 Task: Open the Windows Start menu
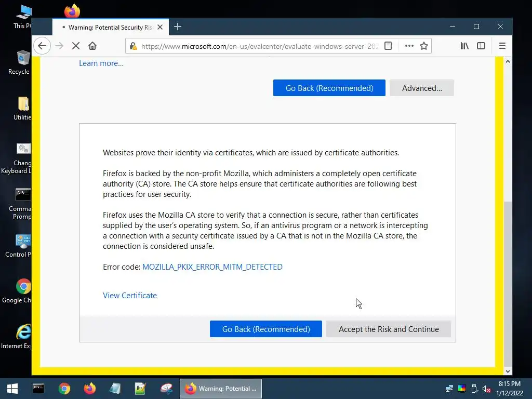tap(12, 389)
